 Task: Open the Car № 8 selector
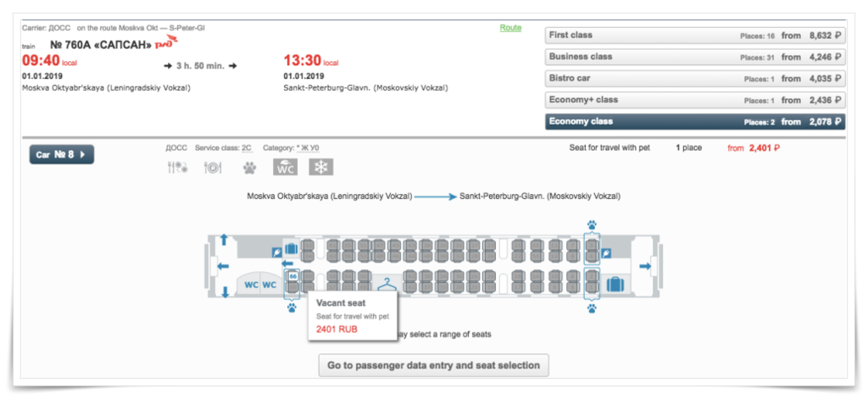pos(61,155)
